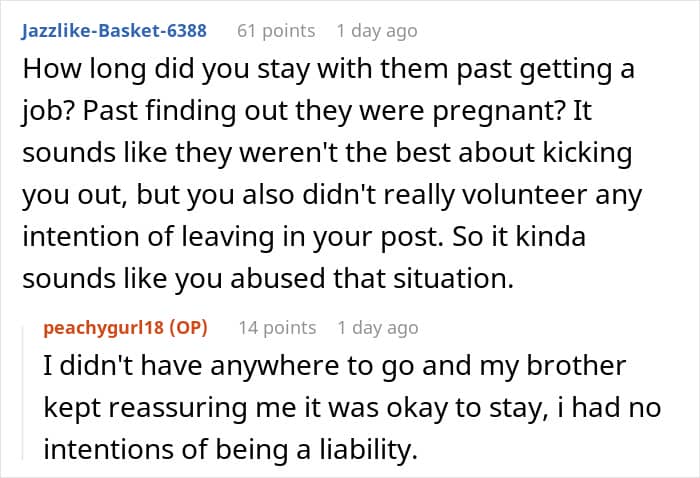This screenshot has height=478, width=700.
Task: Open peachygurl18's user profile
Action: [107, 327]
